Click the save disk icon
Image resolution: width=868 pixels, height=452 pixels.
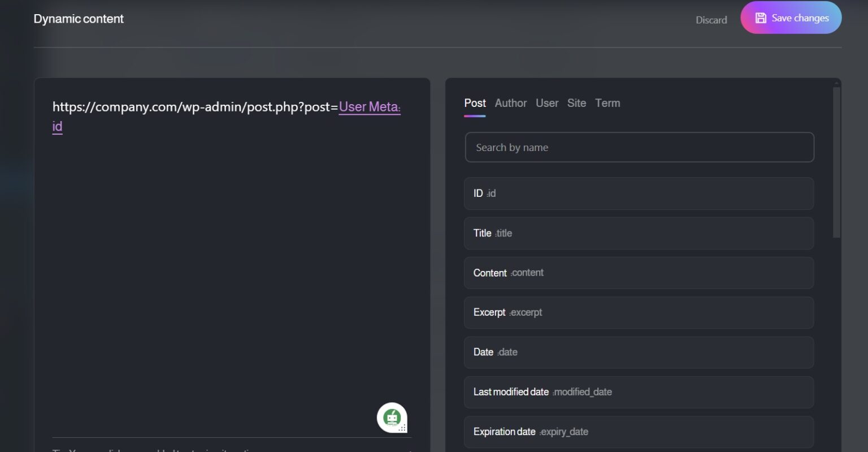click(761, 18)
